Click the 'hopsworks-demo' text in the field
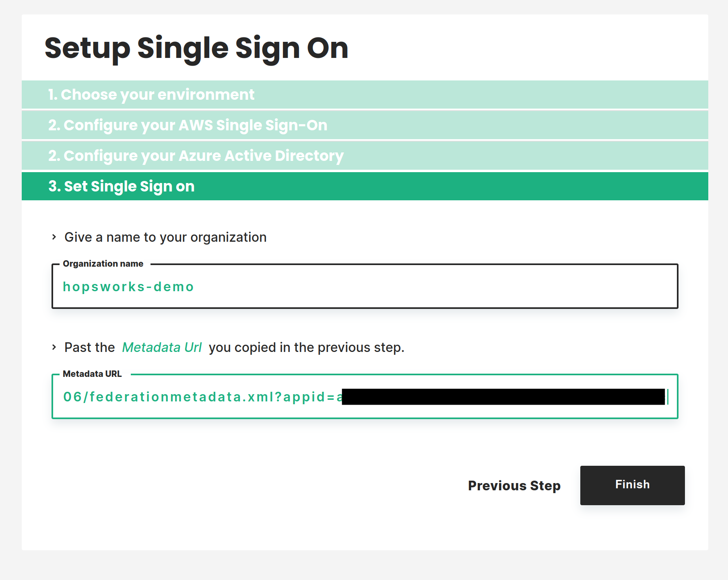728x580 pixels. coord(128,287)
